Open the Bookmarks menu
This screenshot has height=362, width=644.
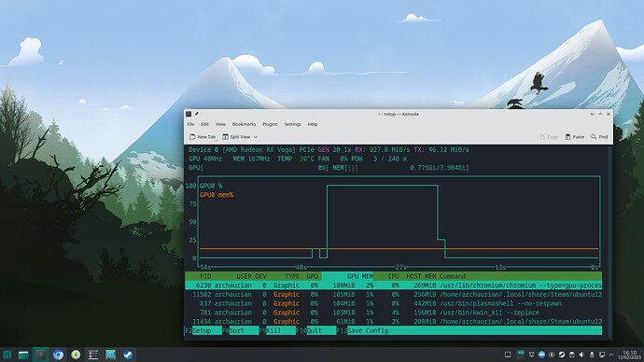coord(244,124)
